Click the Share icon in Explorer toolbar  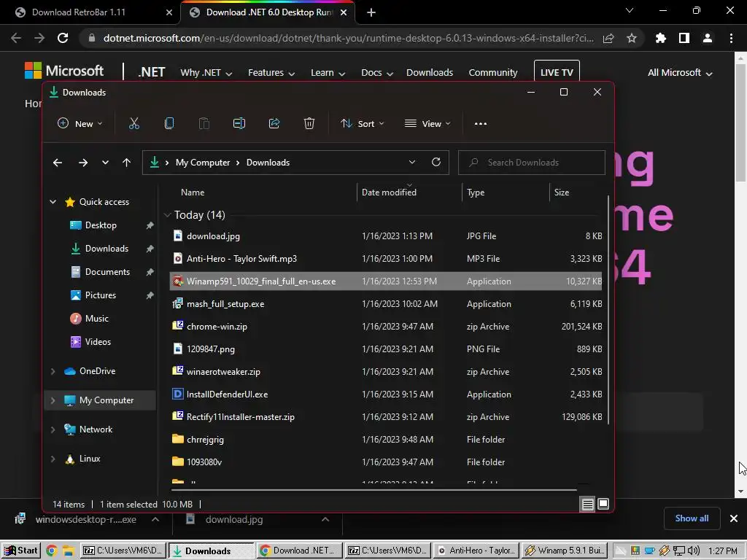[274, 124]
